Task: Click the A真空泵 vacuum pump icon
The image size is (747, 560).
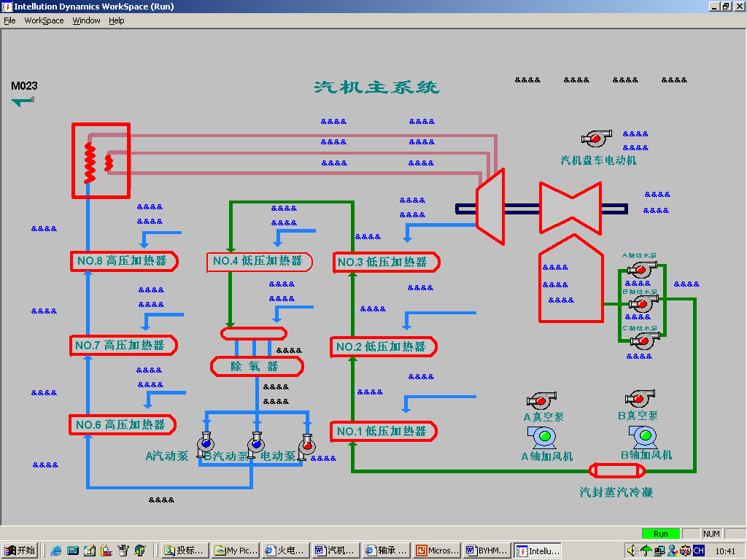Action: 541,400
